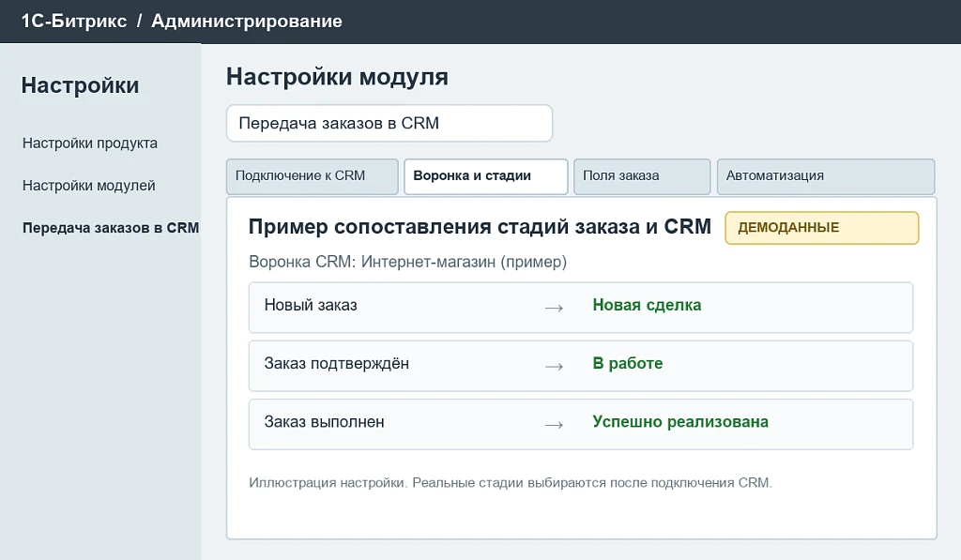Click the 1С-Битрикс header title

coord(74,21)
